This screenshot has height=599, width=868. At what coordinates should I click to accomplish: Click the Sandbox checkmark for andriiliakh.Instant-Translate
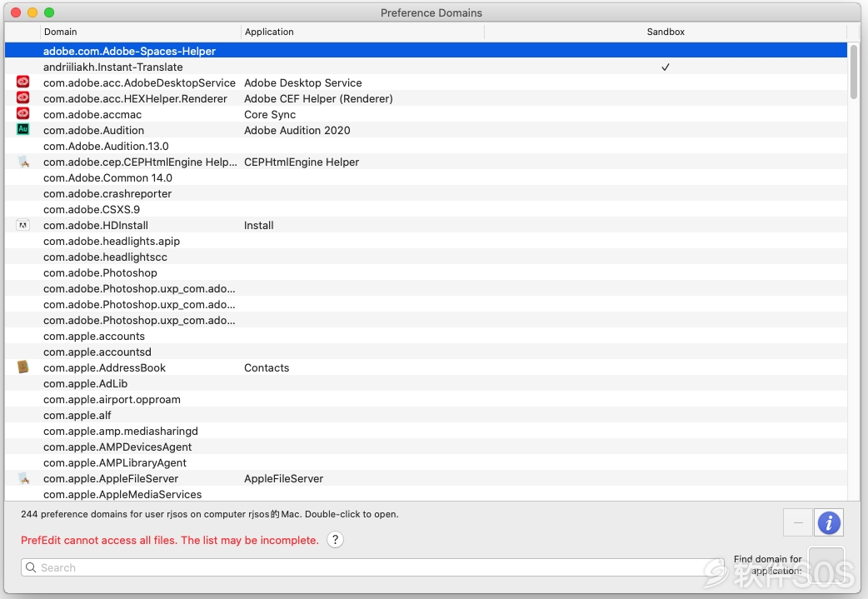coord(666,67)
